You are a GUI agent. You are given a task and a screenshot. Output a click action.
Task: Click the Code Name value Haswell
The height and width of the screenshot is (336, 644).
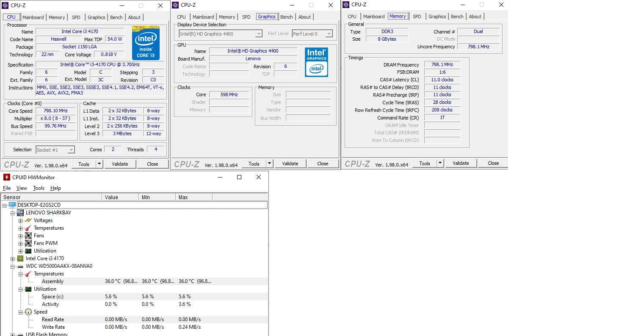[x=58, y=39]
